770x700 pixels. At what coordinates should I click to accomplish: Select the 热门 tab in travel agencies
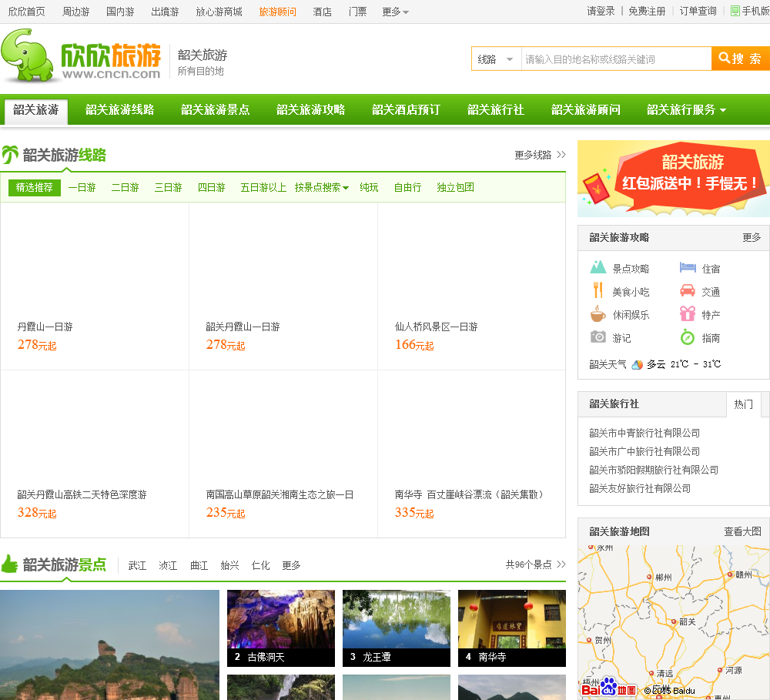(743, 404)
